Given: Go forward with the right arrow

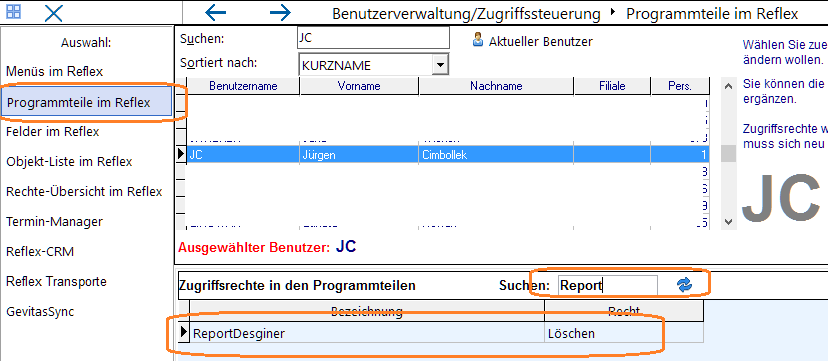Looking at the screenshot, I should pyautogui.click(x=280, y=13).
